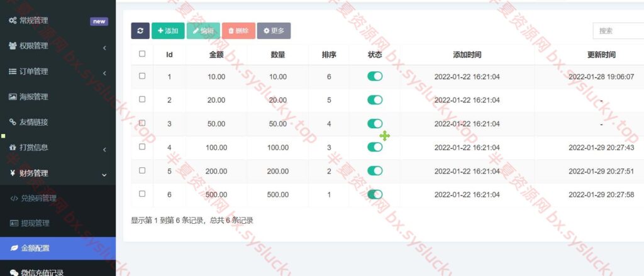Screen dimensions: 644x276
Task: Toggle status switch for amount 50.00
Action: tap(375, 124)
